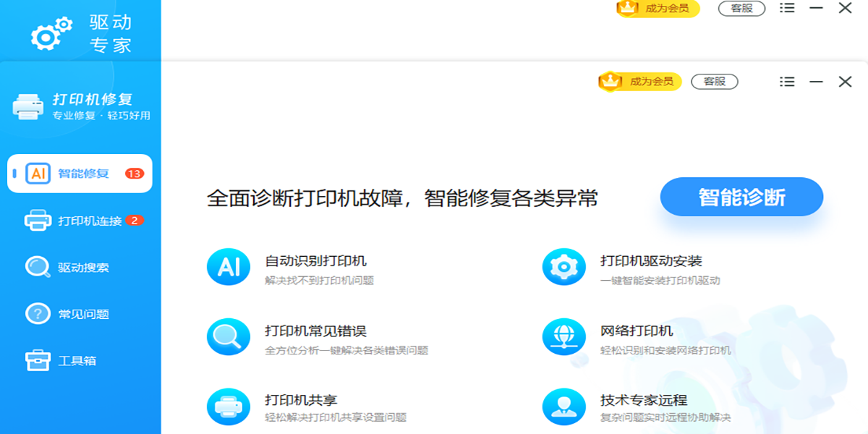Click the 打印机修复 header printer icon
The image size is (868, 434).
28,106
